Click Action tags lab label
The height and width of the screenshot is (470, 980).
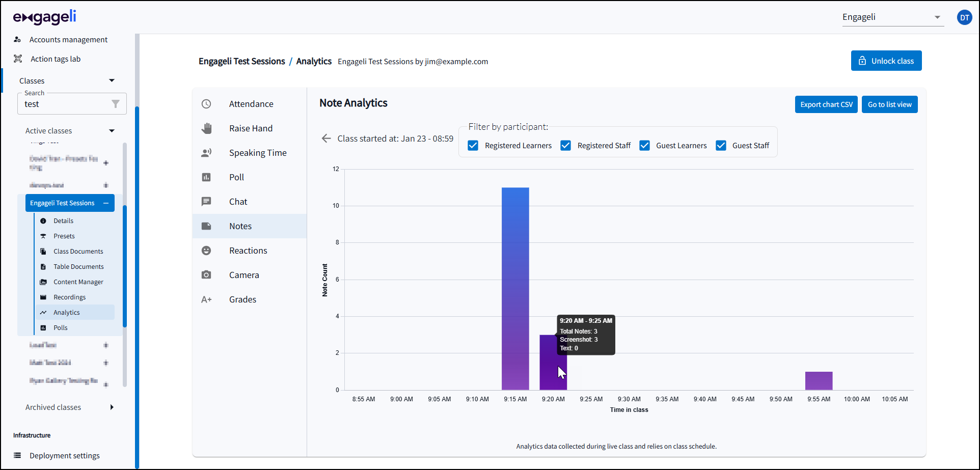coord(56,59)
